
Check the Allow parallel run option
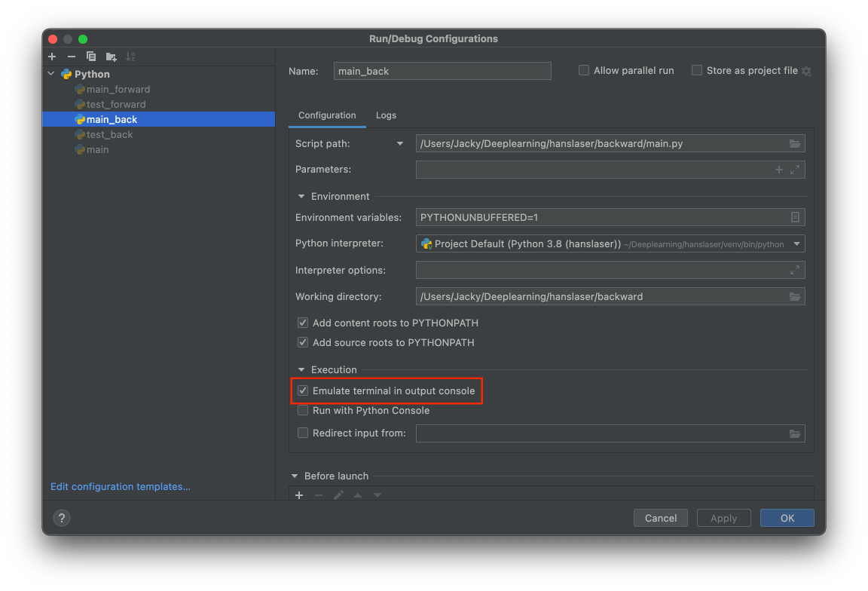pos(583,70)
